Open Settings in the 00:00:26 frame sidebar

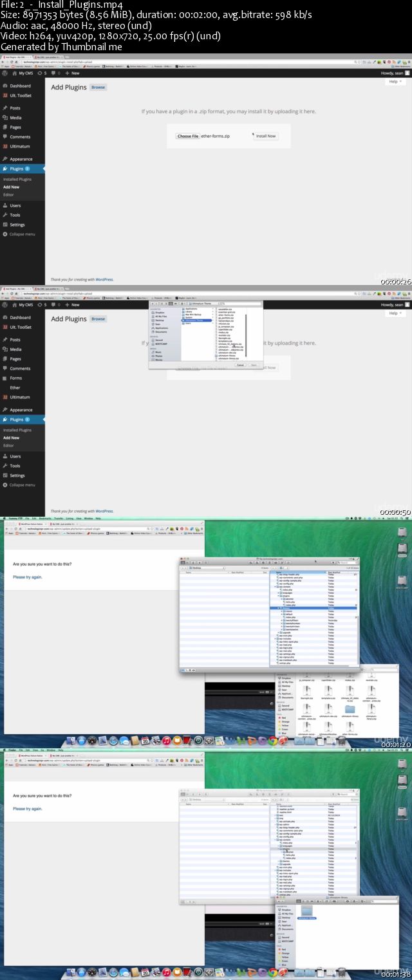17,225
